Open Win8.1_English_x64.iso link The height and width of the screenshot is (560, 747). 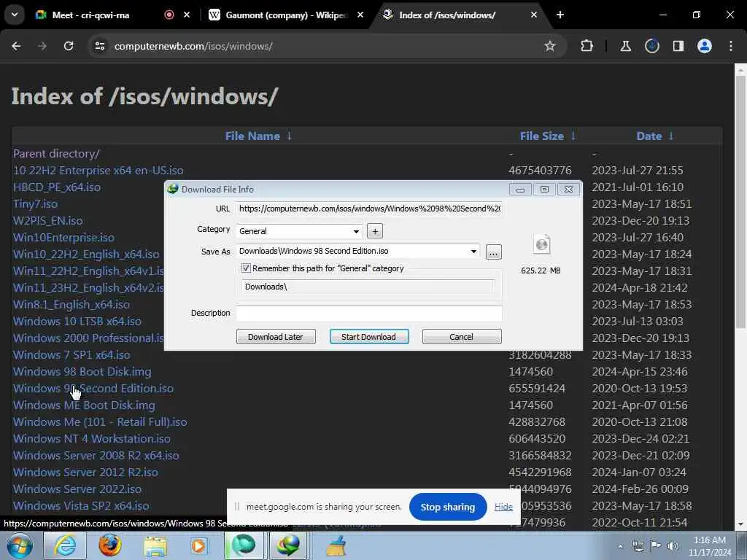click(x=71, y=305)
